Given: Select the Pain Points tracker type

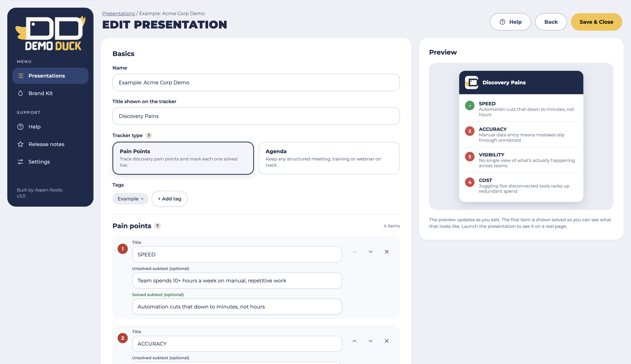Looking at the screenshot, I should pos(183,158).
